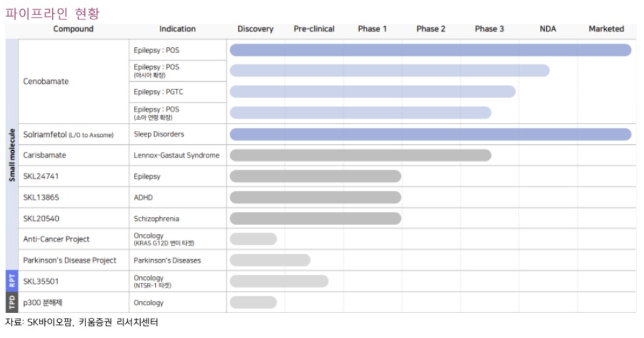Click the Marketed column header
This screenshot has height=338, width=644.
pos(606,29)
